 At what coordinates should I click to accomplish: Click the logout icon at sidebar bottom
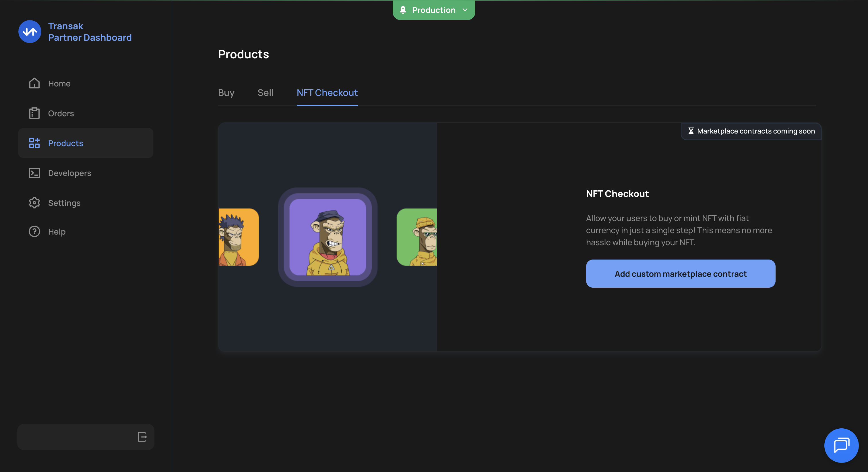tap(142, 437)
